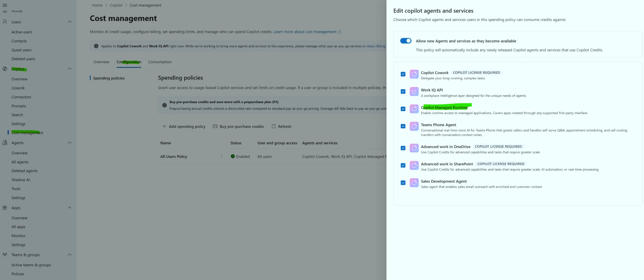The height and width of the screenshot is (280, 644).
Task: Select the Configuration tab
Action: pyautogui.click(x=129, y=62)
